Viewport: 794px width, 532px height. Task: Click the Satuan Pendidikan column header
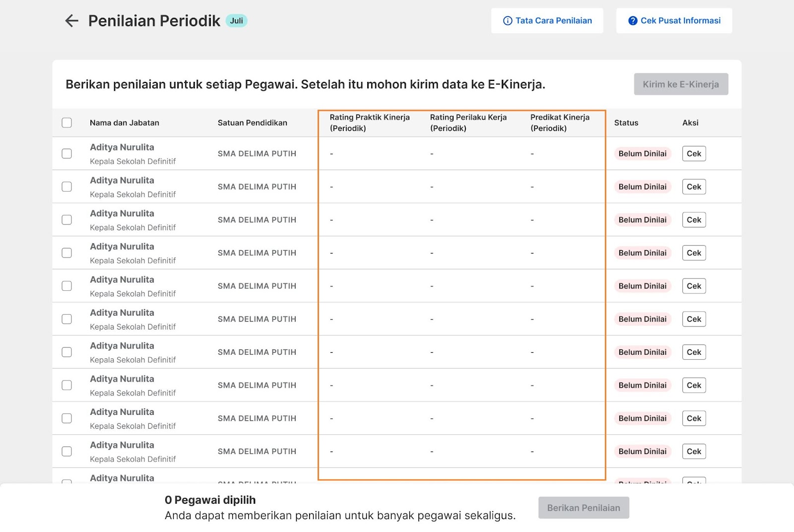[253, 123]
